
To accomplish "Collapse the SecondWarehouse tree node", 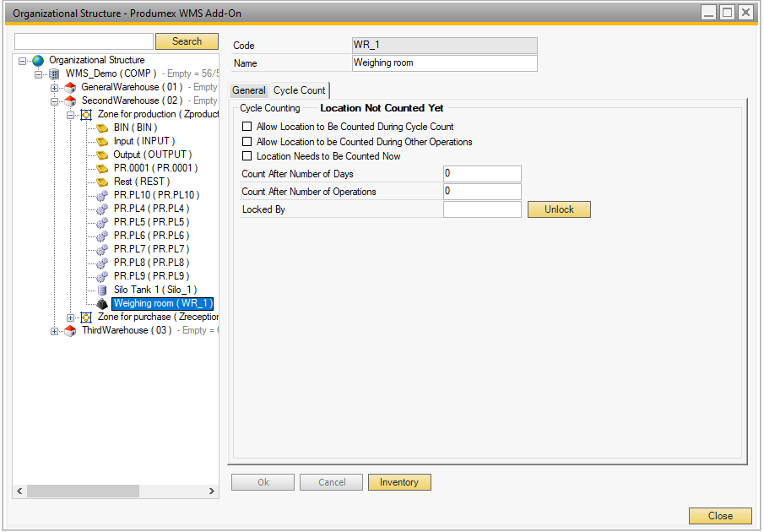I will point(55,101).
